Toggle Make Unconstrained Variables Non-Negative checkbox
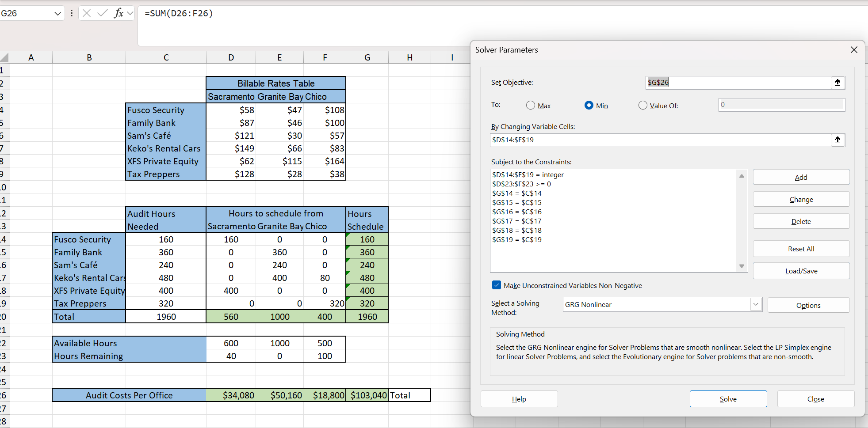 click(497, 285)
